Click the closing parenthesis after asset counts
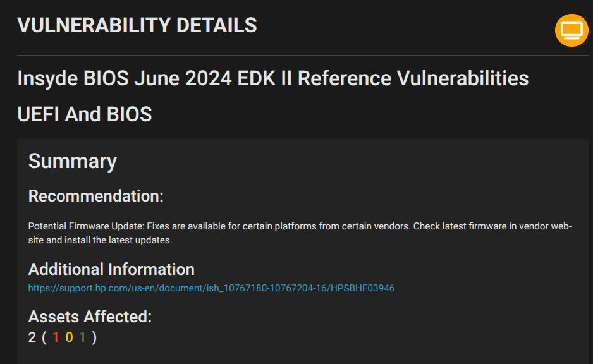 point(94,337)
